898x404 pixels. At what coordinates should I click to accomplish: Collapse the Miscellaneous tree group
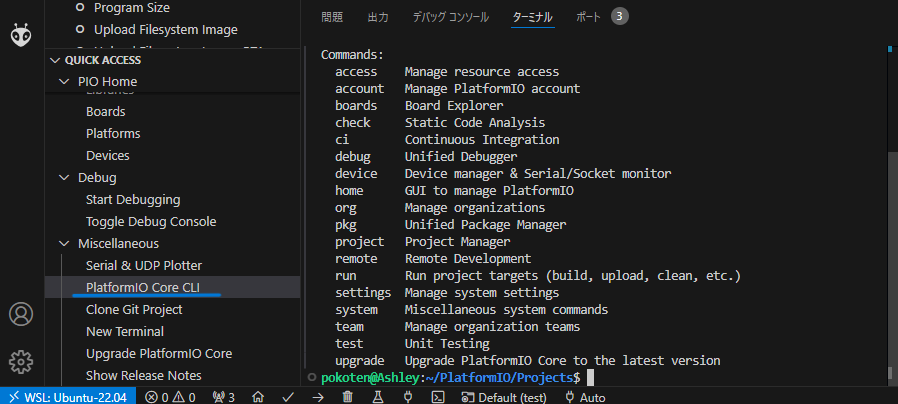click(x=64, y=244)
